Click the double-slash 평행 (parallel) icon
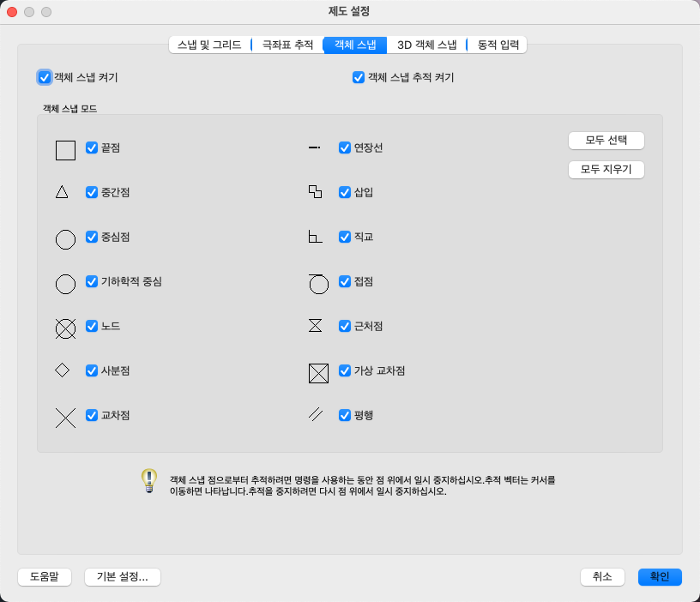Viewport: 700px width, 602px height. [316, 414]
